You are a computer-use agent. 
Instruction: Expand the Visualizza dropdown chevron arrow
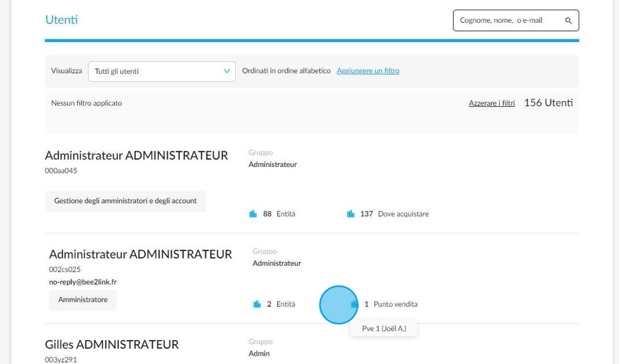tap(227, 71)
